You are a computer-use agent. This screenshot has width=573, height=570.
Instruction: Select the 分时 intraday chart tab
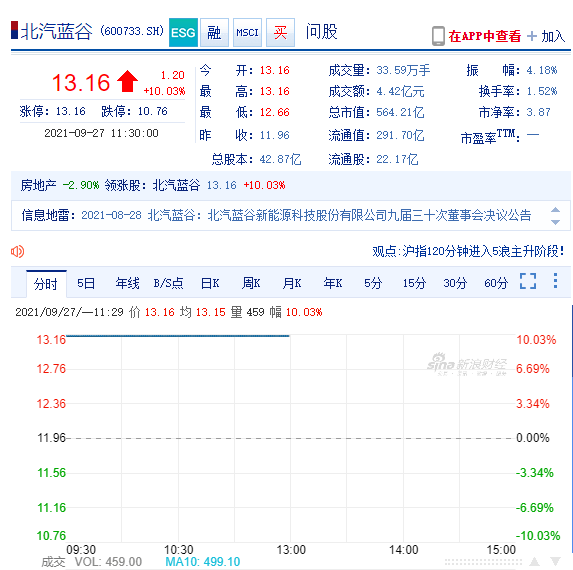[46, 284]
